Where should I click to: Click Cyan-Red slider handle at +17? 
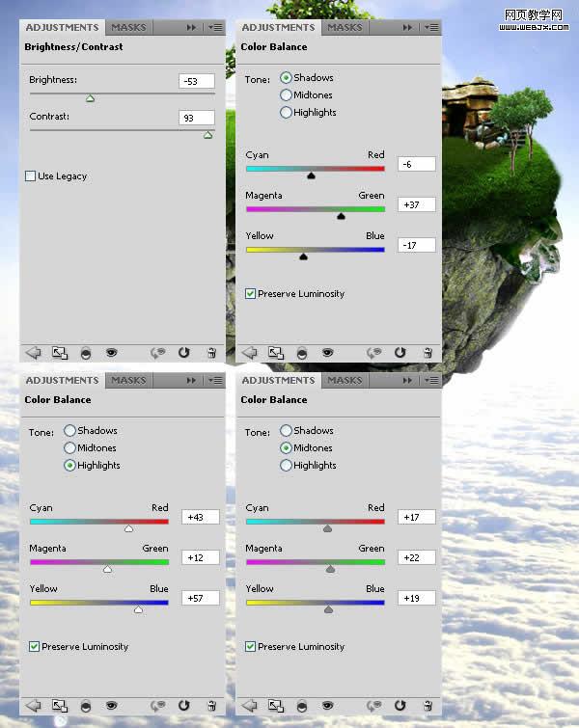(327, 528)
